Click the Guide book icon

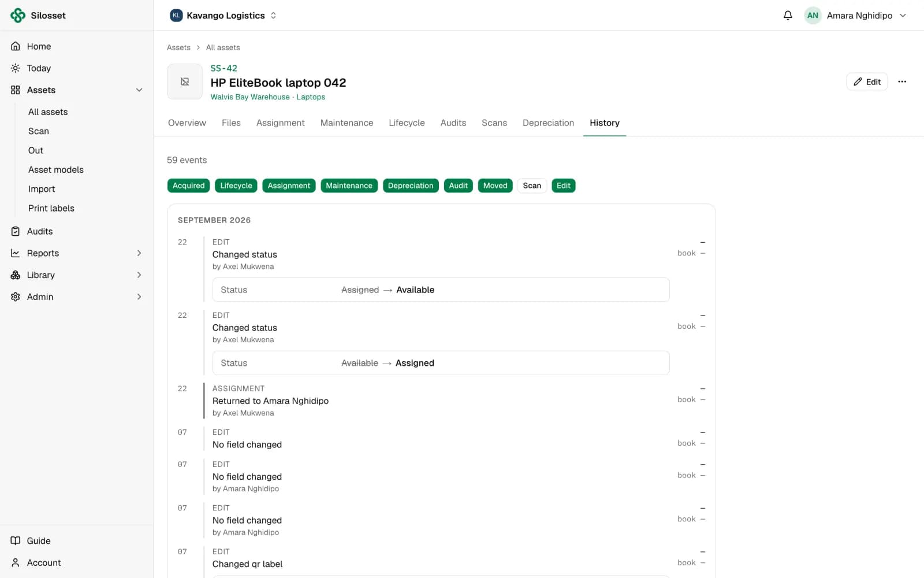pyautogui.click(x=16, y=541)
